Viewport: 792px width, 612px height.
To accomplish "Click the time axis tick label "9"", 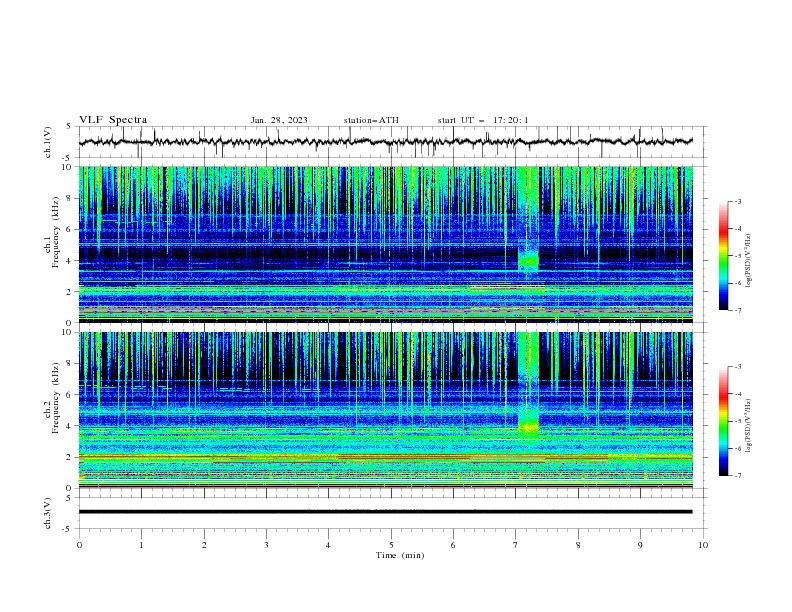I will [640, 545].
